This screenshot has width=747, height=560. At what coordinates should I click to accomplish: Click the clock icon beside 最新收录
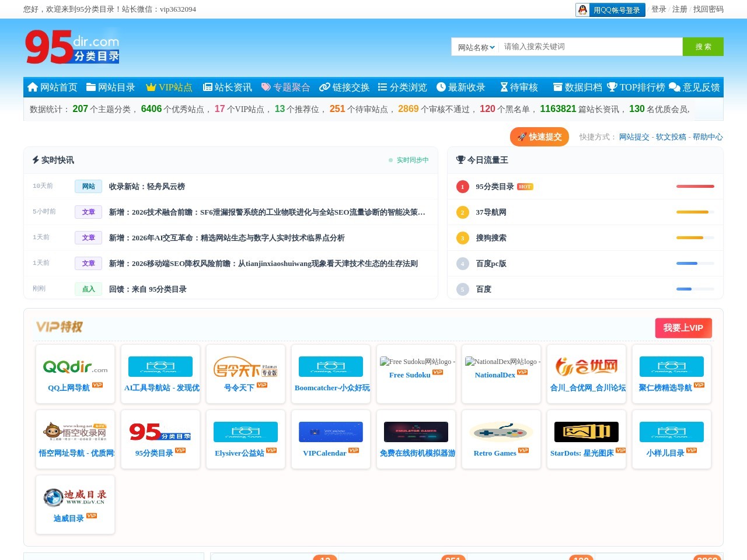click(x=441, y=87)
